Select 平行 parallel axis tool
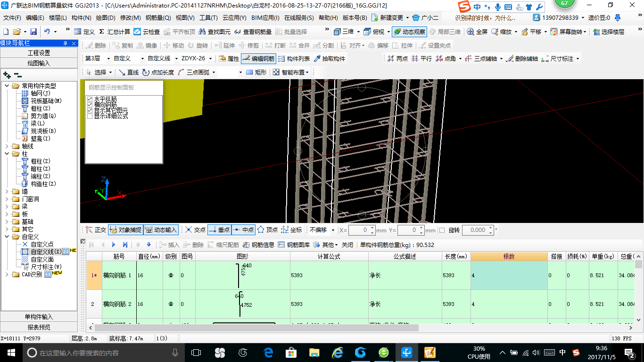Screen dimensions: 644x362 click(421, 59)
